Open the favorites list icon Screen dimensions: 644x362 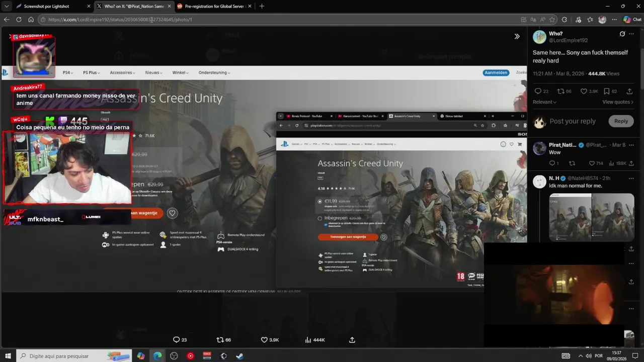point(590,20)
